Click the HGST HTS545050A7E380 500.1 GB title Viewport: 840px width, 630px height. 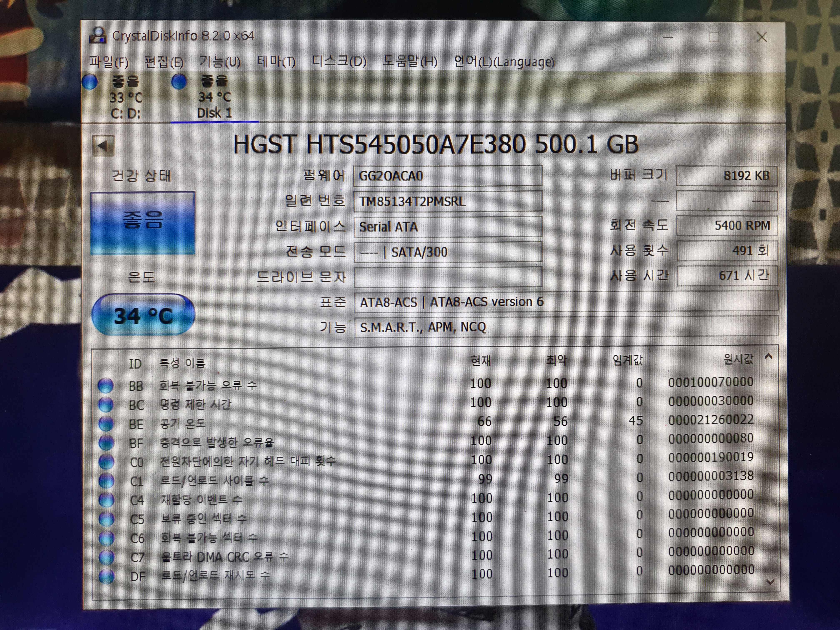pyautogui.click(x=436, y=145)
